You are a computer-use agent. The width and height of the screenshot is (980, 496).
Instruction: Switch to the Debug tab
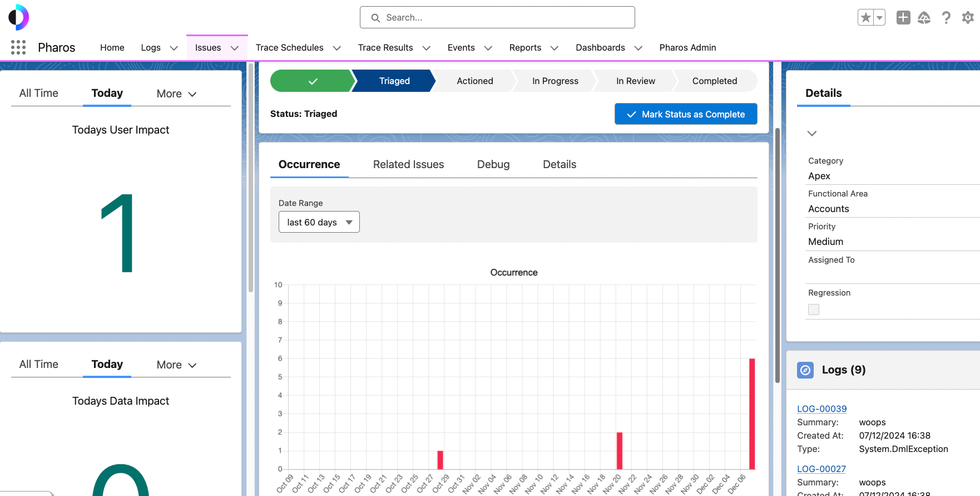coord(493,165)
